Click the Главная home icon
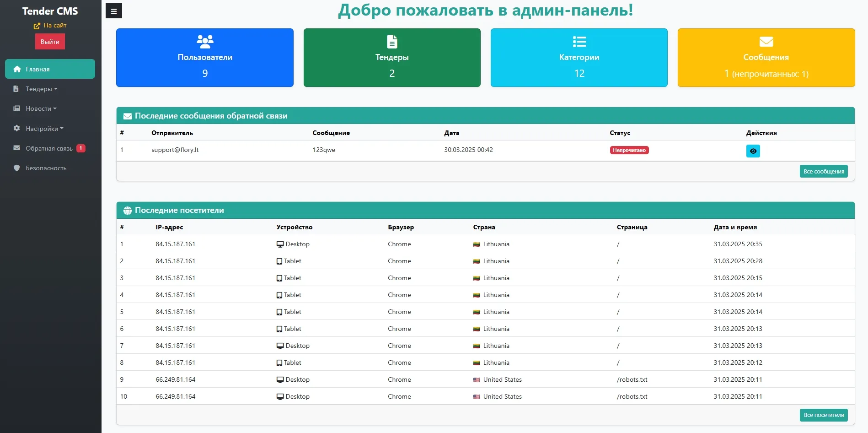The height and width of the screenshot is (433, 868). tap(17, 69)
